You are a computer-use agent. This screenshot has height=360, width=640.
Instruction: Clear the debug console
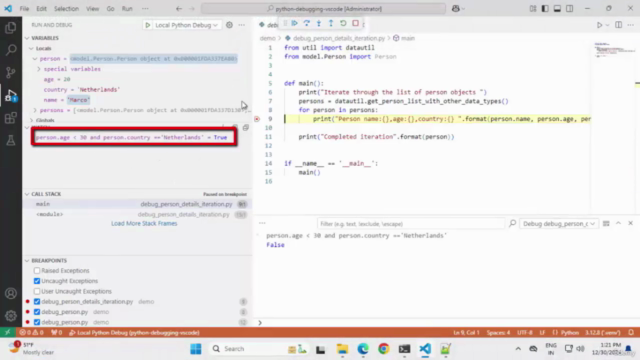[606, 223]
